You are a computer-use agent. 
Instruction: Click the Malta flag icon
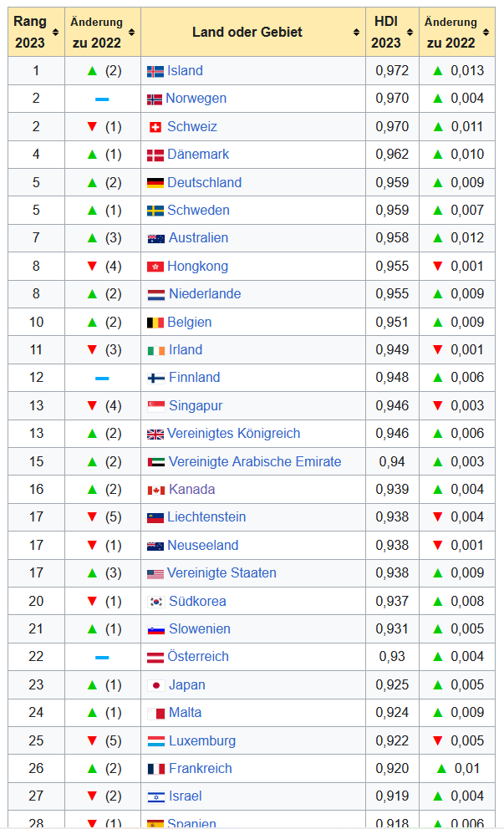point(156,713)
